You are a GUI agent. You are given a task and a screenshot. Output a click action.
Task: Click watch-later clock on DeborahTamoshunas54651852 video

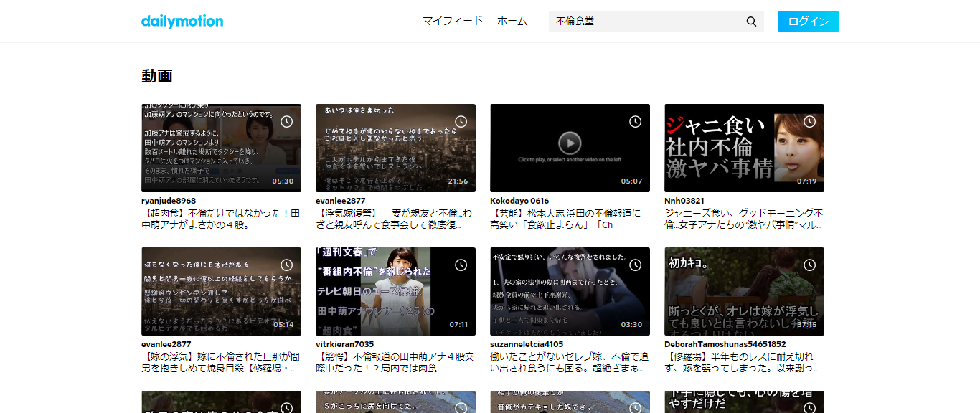pos(809,265)
